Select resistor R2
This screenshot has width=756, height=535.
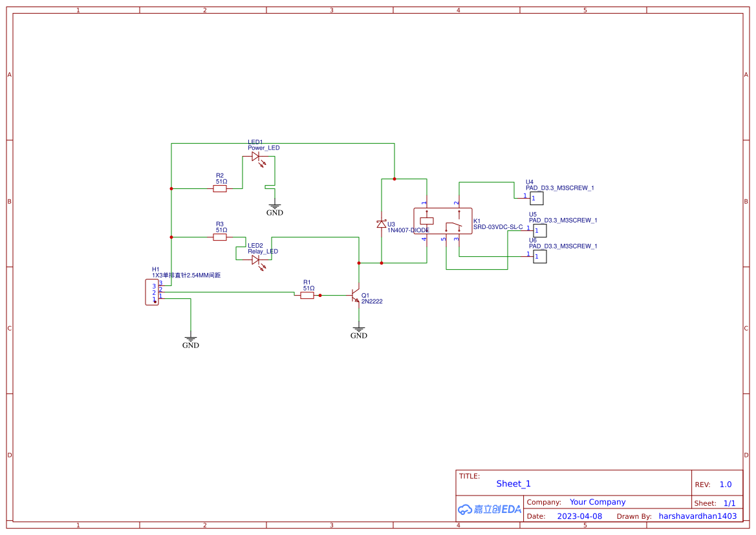(x=220, y=188)
